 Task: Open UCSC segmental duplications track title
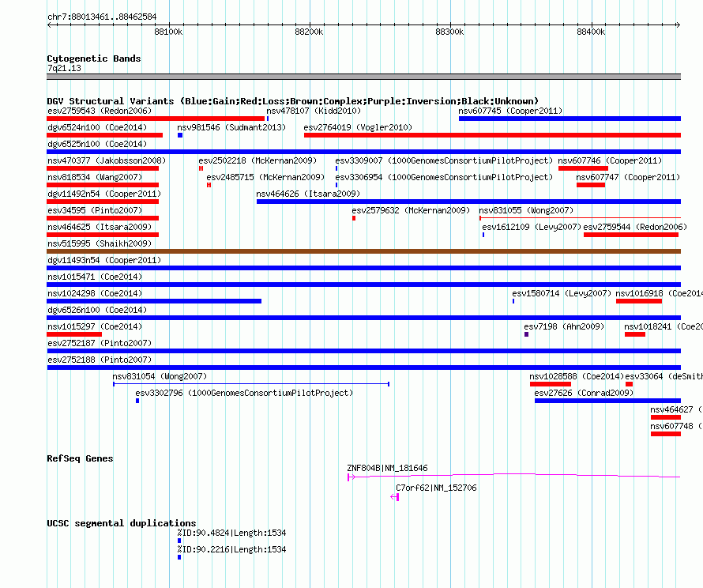pos(122,523)
